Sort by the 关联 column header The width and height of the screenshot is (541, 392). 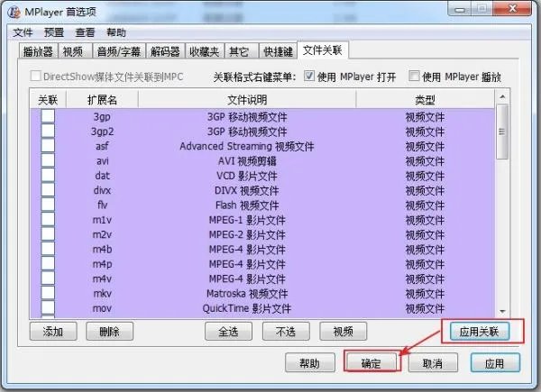click(48, 100)
